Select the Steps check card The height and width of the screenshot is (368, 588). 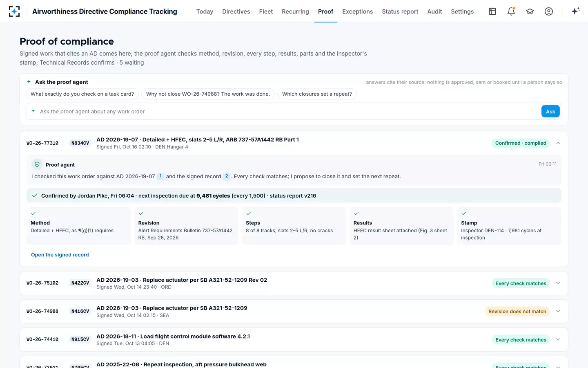tap(294, 226)
